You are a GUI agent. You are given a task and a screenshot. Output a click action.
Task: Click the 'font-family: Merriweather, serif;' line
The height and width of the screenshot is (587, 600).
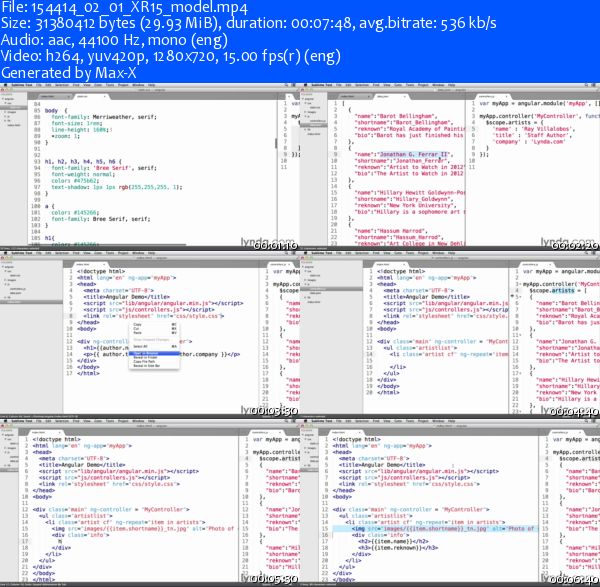104,117
